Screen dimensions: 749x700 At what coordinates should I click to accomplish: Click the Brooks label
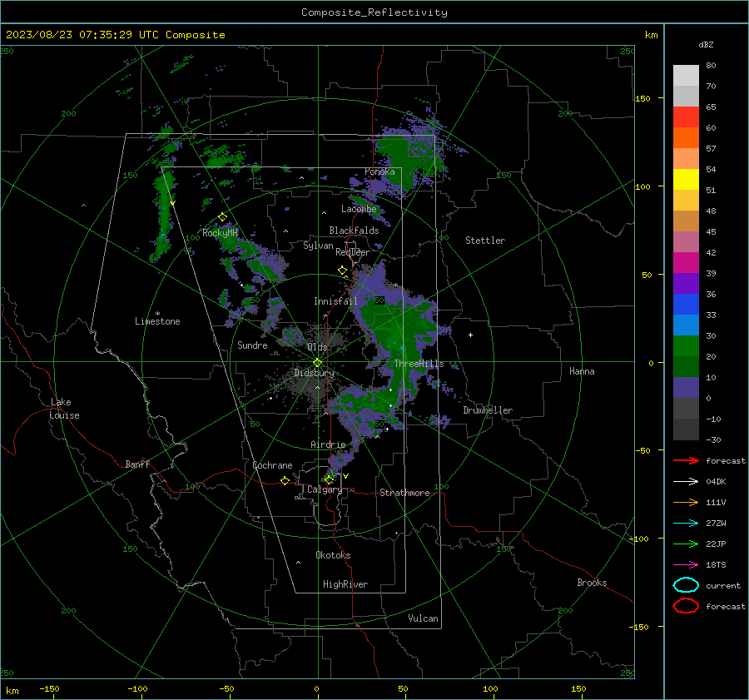[x=592, y=583]
